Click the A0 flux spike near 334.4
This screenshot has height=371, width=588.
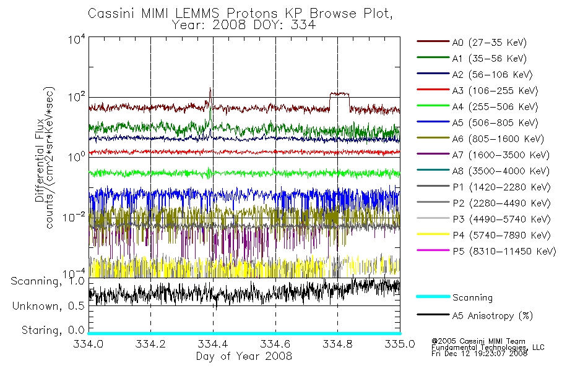coord(210,98)
